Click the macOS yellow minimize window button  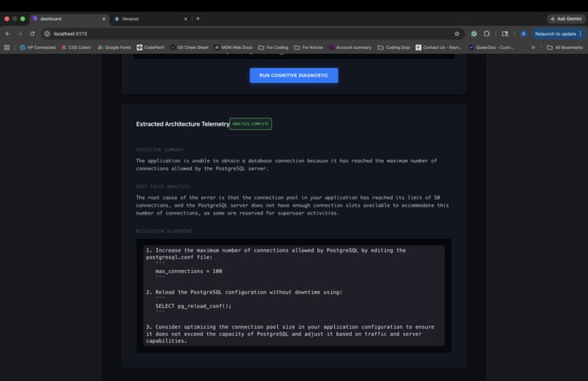pos(15,19)
